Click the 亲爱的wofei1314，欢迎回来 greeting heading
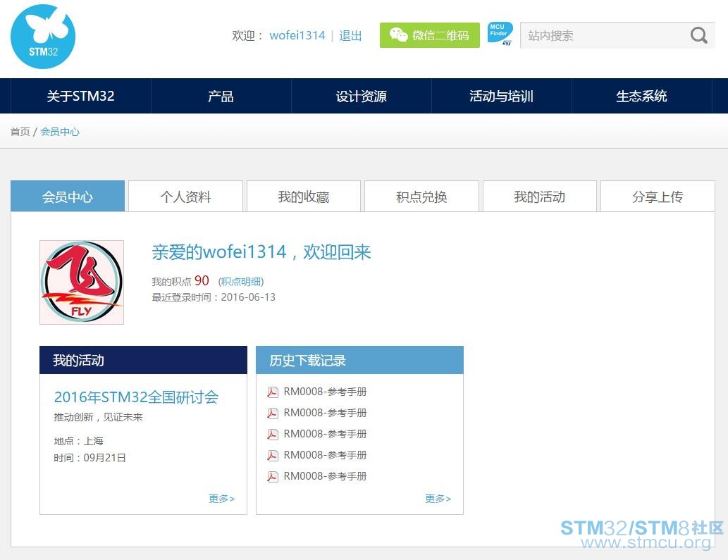Screen dimensions: 728x560 261,252
